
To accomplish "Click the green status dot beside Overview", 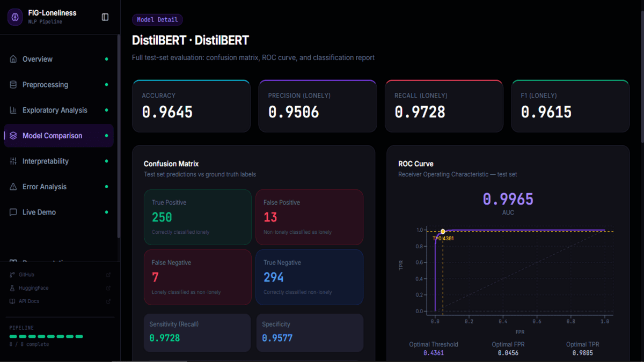I will [107, 59].
